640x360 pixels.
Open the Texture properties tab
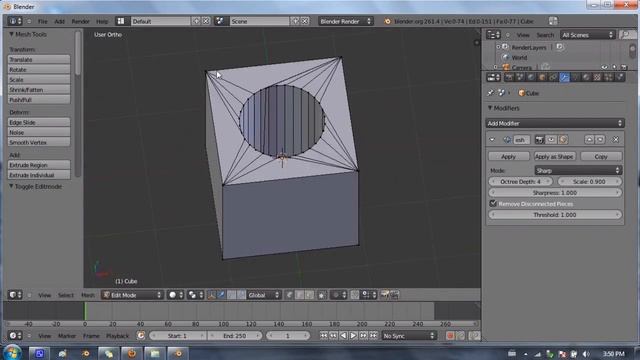click(x=597, y=77)
